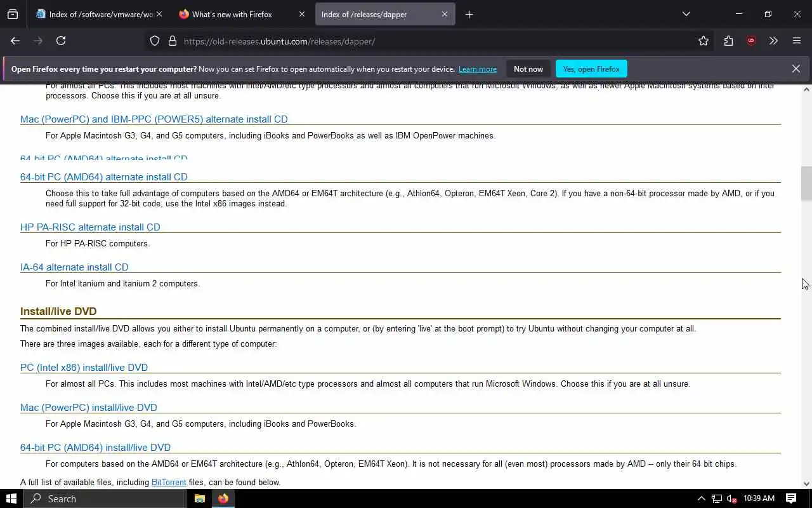This screenshot has height=508, width=812.
Task: Show hidden system tray icons
Action: (x=701, y=498)
